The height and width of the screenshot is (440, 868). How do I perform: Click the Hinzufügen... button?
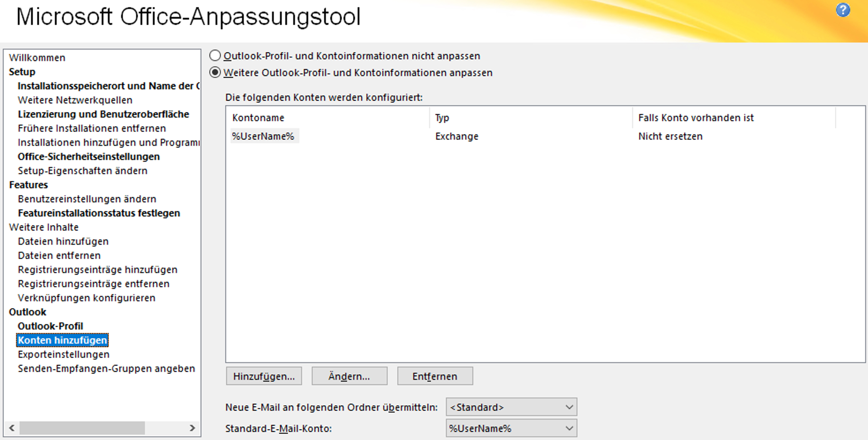264,376
